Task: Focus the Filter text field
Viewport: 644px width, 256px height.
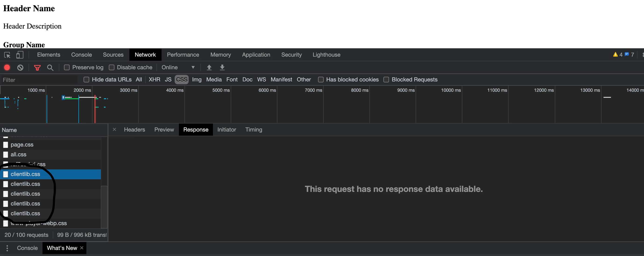Action: coord(39,80)
